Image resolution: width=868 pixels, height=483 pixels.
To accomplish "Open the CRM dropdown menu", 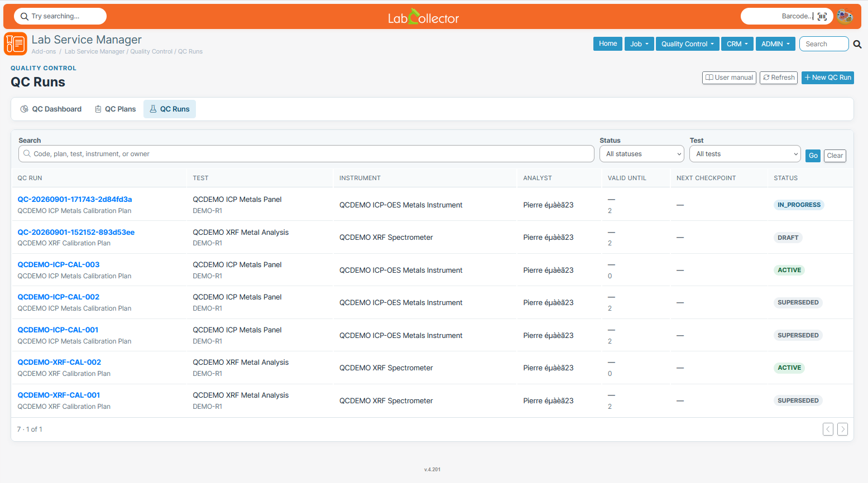I will pyautogui.click(x=737, y=44).
